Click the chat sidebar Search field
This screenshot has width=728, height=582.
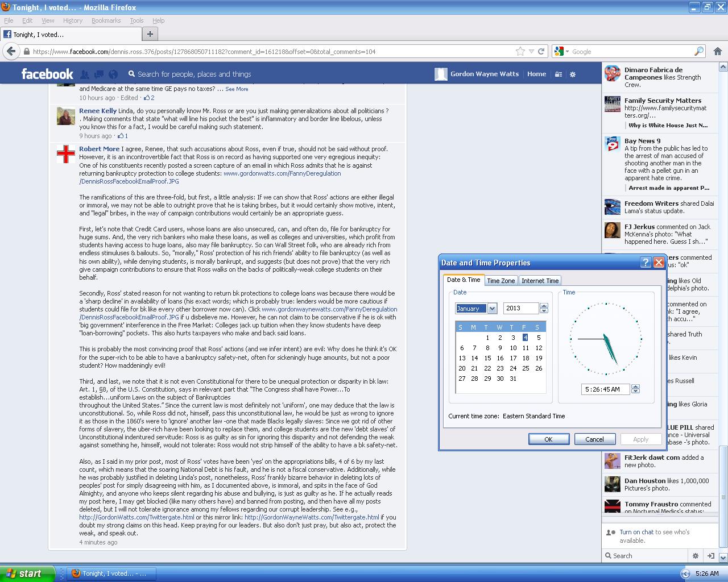(646, 556)
